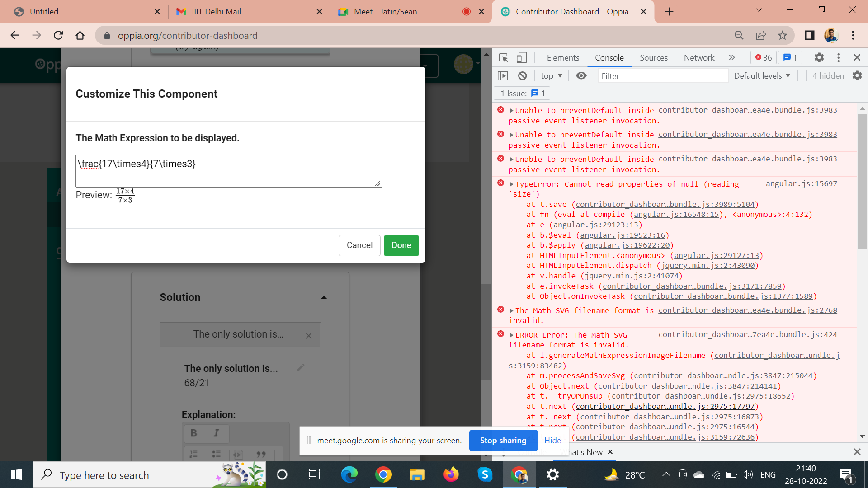Insert a code block in the Explanation editor
868x488 pixels.
click(x=238, y=455)
